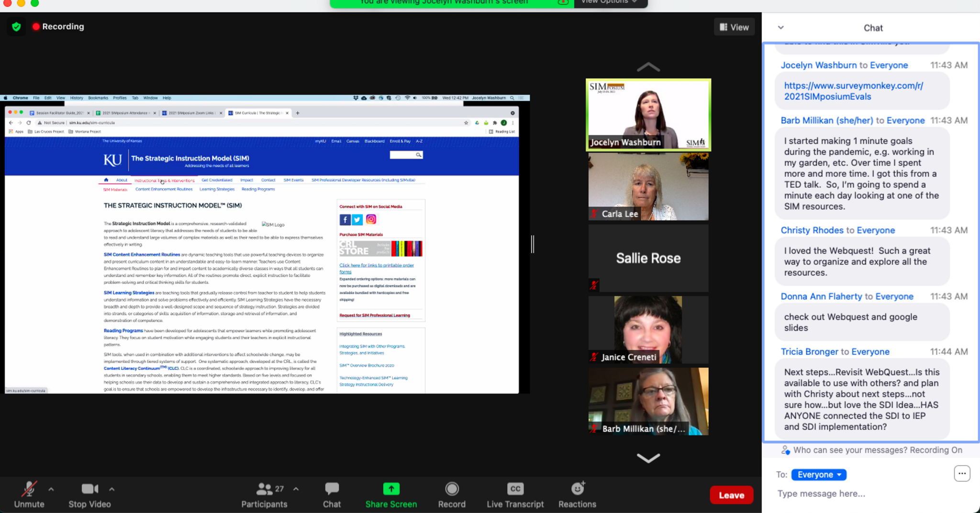Enable Live Transcript CC icon
The image size is (980, 513).
[515, 489]
